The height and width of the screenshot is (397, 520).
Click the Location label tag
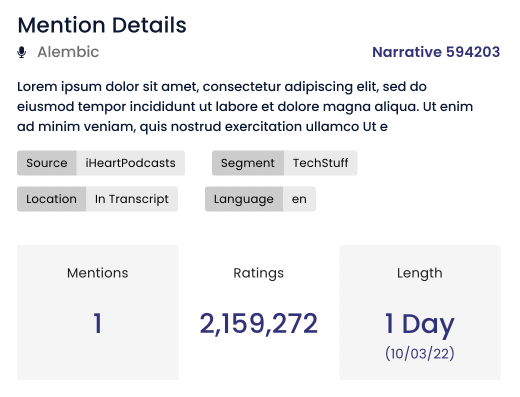(x=51, y=199)
